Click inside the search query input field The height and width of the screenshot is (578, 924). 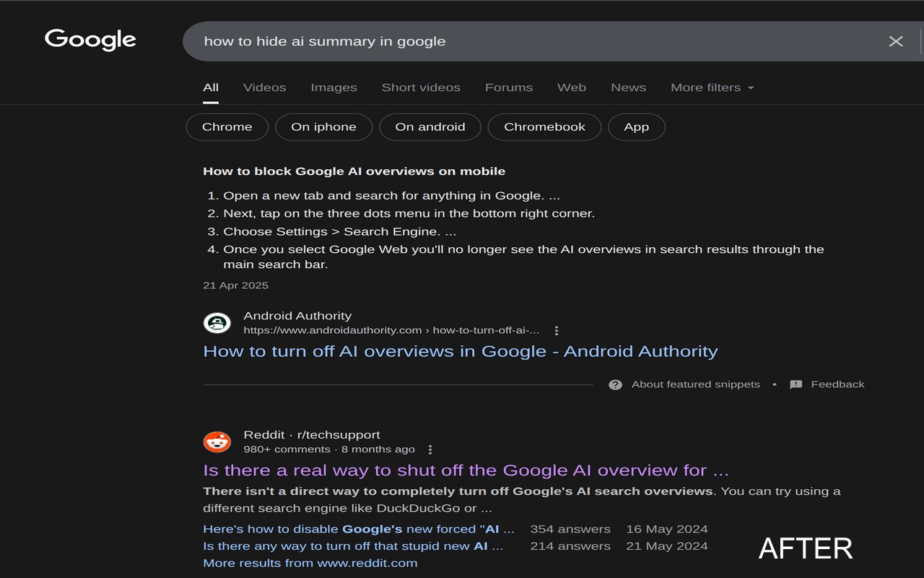click(x=534, y=41)
